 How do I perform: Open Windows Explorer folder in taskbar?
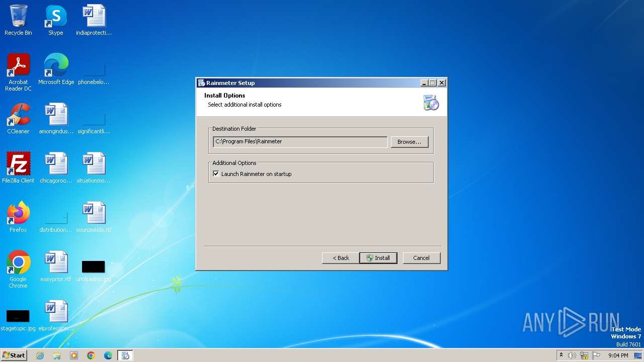[57, 355]
